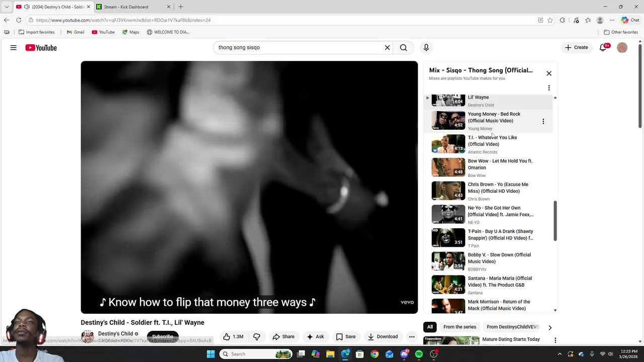The image size is (644, 362).
Task: Open a new browser tab
Action: (x=181, y=7)
